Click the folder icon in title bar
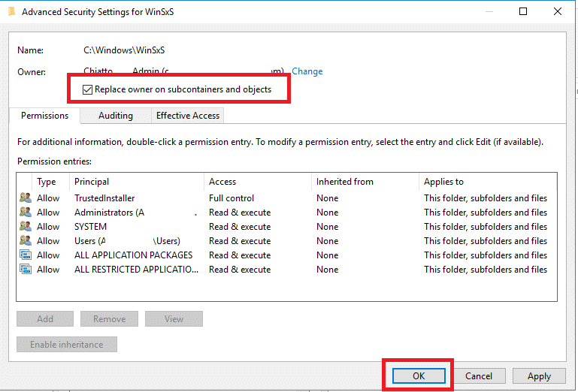Image resolution: width=578 pixels, height=392 pixels. click(12, 12)
